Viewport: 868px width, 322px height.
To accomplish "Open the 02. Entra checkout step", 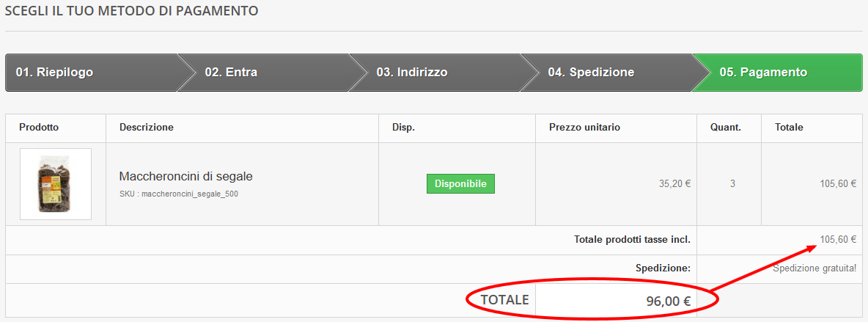I will click(x=231, y=73).
